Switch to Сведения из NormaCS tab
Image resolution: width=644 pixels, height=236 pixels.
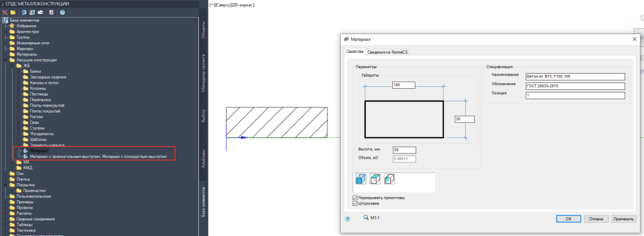click(387, 52)
